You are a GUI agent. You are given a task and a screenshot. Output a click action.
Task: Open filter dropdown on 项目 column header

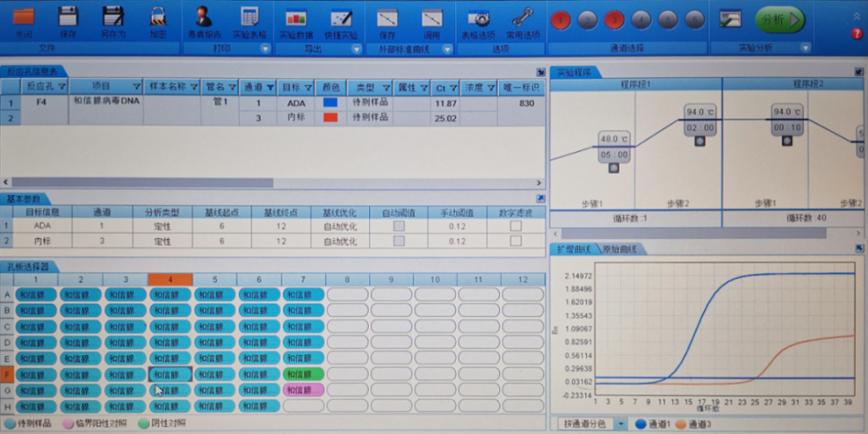(136, 88)
